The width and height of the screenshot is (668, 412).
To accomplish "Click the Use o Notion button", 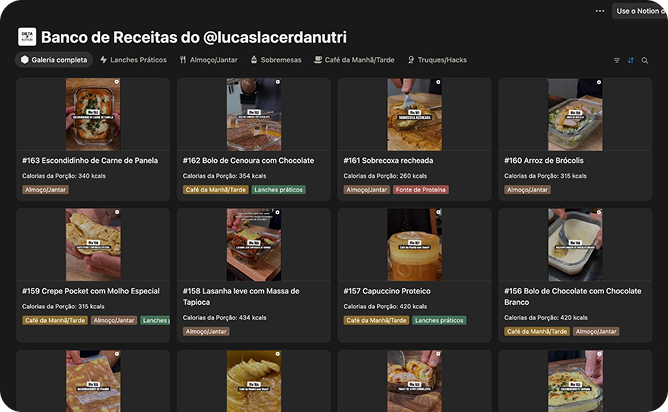I will [641, 11].
